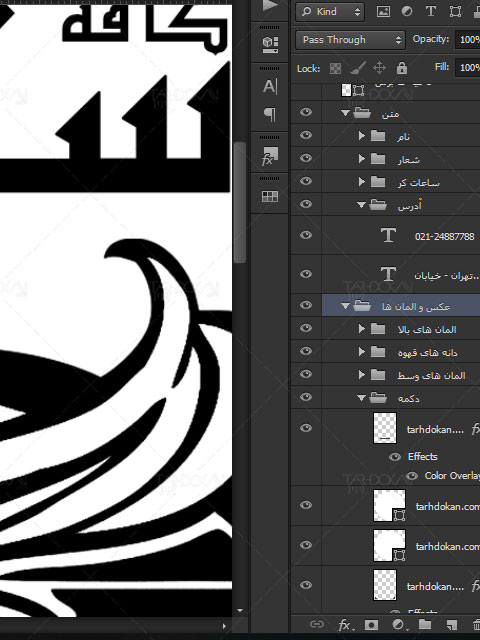Screen dimensions: 480x640
Task: Hide the نام group
Action: pos(306,135)
